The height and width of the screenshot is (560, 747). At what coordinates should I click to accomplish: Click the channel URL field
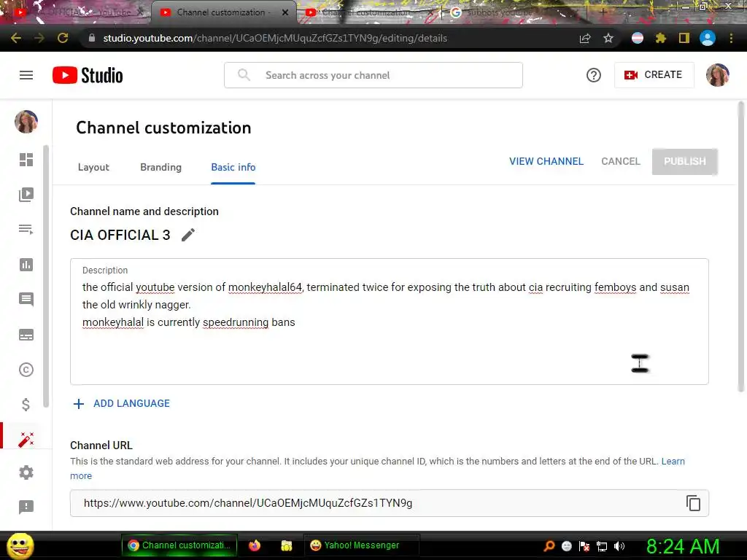390,503
